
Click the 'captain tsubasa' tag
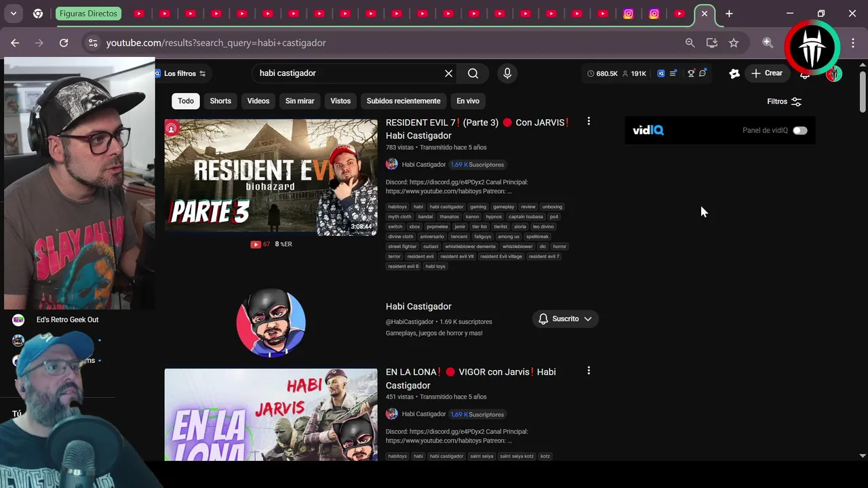526,217
